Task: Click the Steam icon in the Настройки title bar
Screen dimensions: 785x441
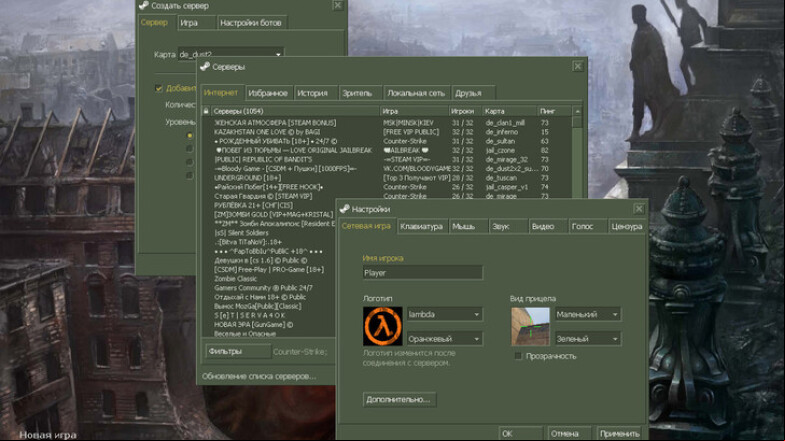Action: pos(344,209)
